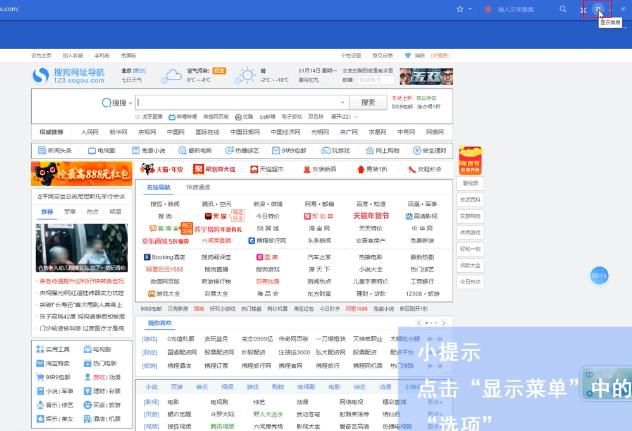Open 网上购物 icon link
This screenshot has width=632, height=431.
[382, 150]
